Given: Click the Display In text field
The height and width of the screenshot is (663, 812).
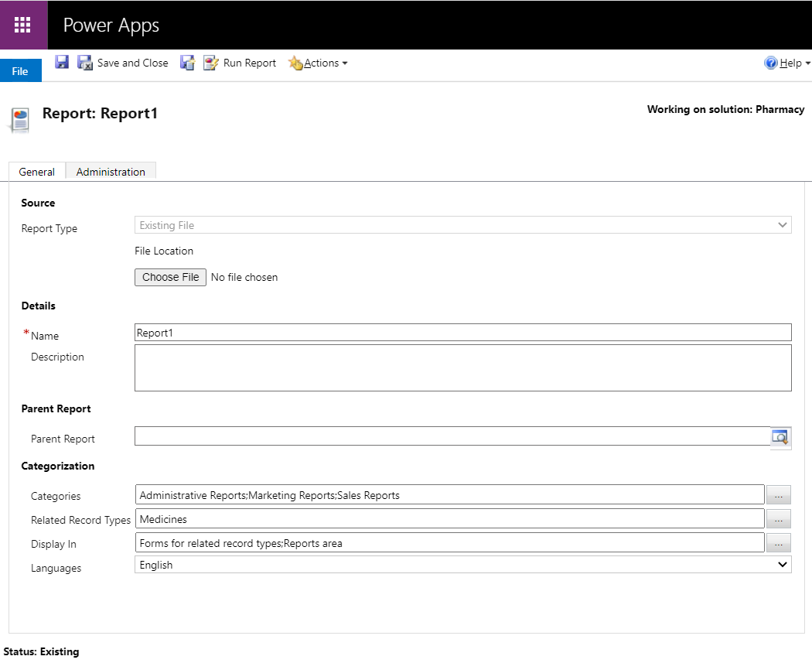Looking at the screenshot, I should pyautogui.click(x=449, y=543).
